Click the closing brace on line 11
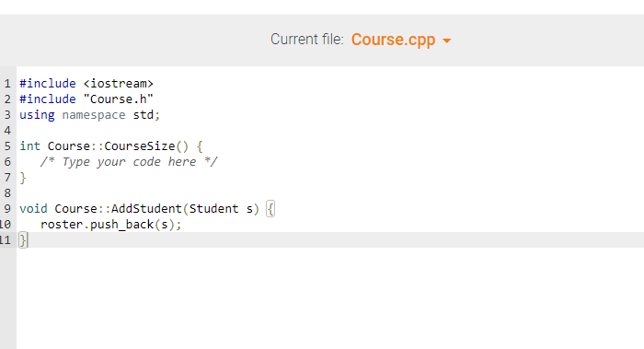Viewport: 644px width, 349px height. (x=23, y=240)
